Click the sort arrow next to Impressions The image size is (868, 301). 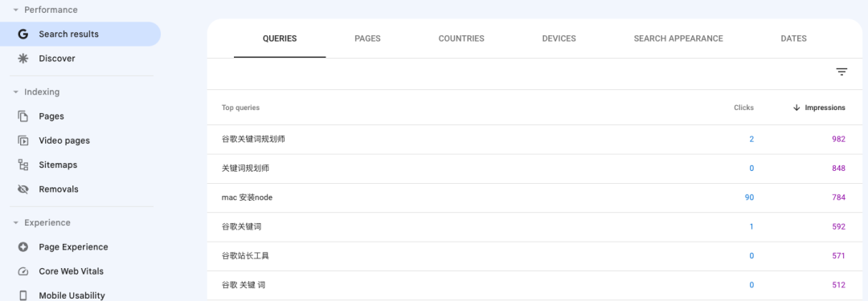click(x=796, y=108)
